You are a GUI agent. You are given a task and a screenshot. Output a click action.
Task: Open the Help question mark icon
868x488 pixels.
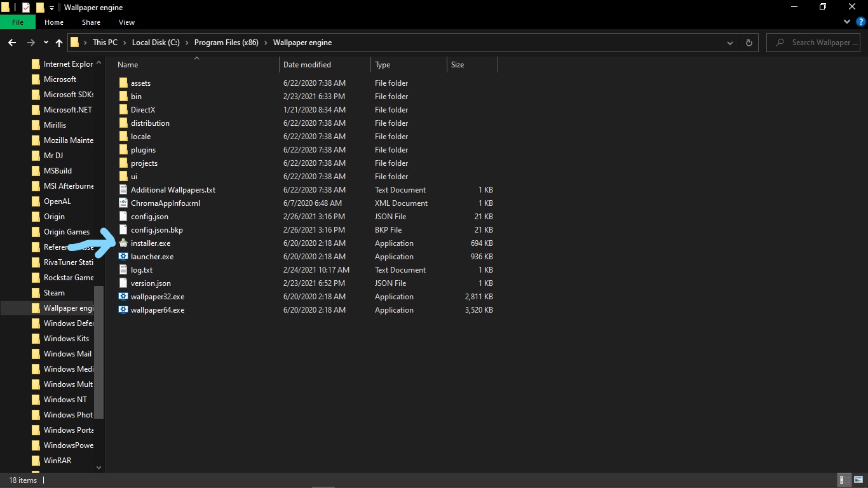coord(861,22)
